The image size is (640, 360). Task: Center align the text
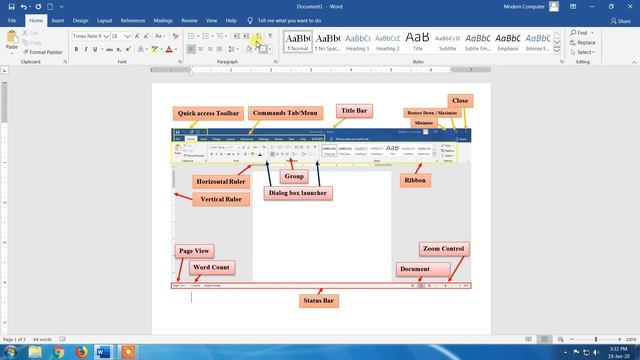[200, 49]
